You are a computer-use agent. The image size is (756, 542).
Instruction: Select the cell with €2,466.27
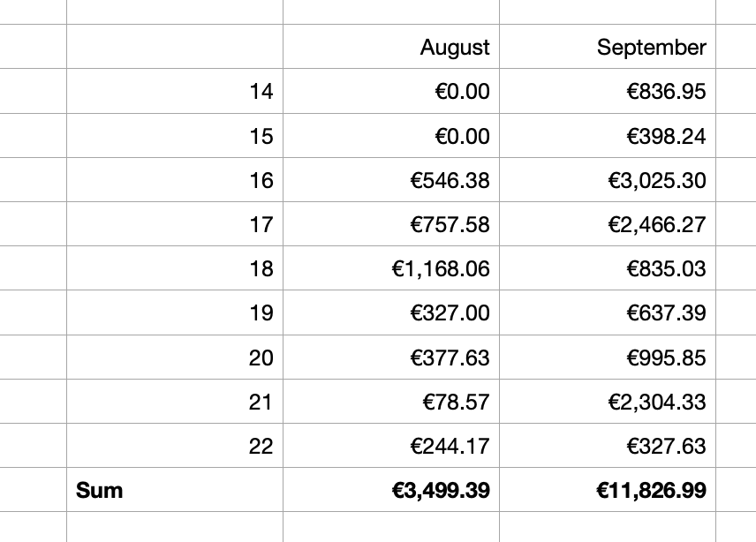pyautogui.click(x=608, y=224)
